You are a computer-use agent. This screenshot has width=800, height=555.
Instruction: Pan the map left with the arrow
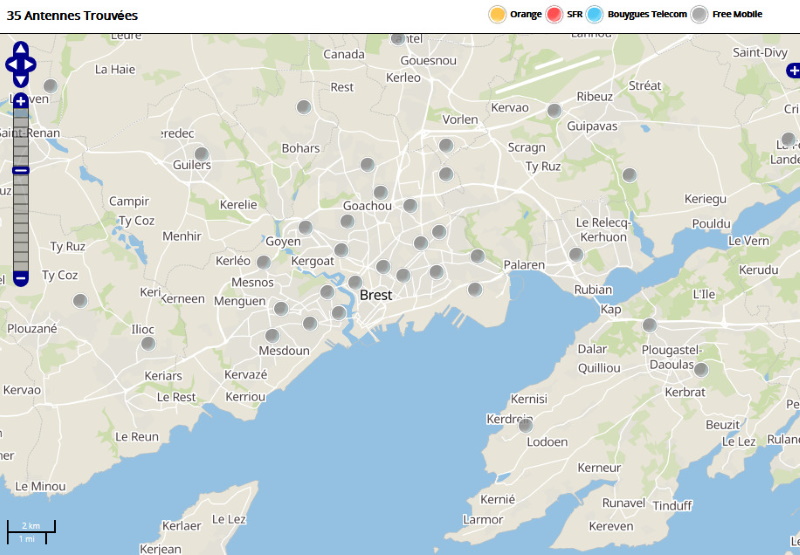11,65
